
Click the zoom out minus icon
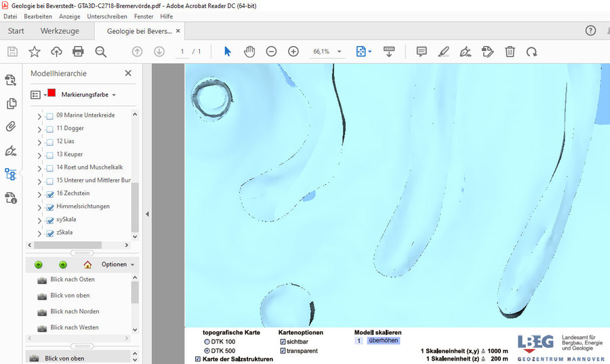(x=271, y=52)
